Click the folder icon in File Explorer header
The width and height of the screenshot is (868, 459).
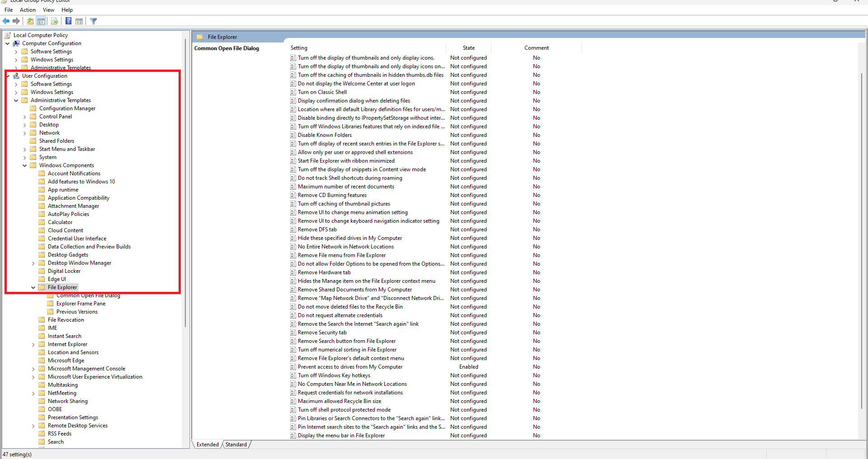click(200, 37)
